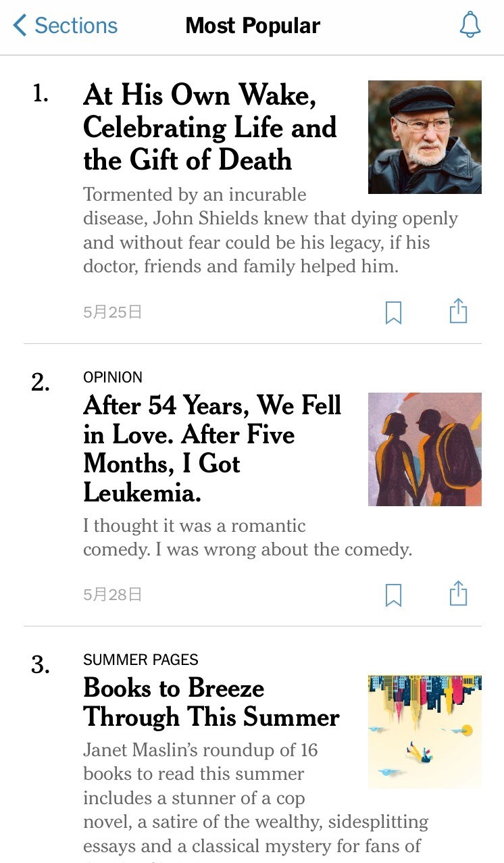Select the OPINION section label
This screenshot has height=863, width=504.
[x=113, y=377]
